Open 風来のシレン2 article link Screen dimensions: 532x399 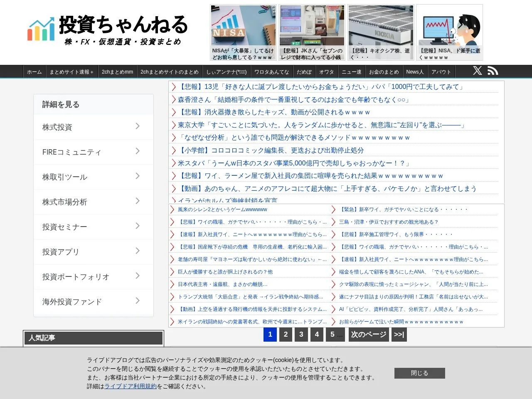(222, 209)
